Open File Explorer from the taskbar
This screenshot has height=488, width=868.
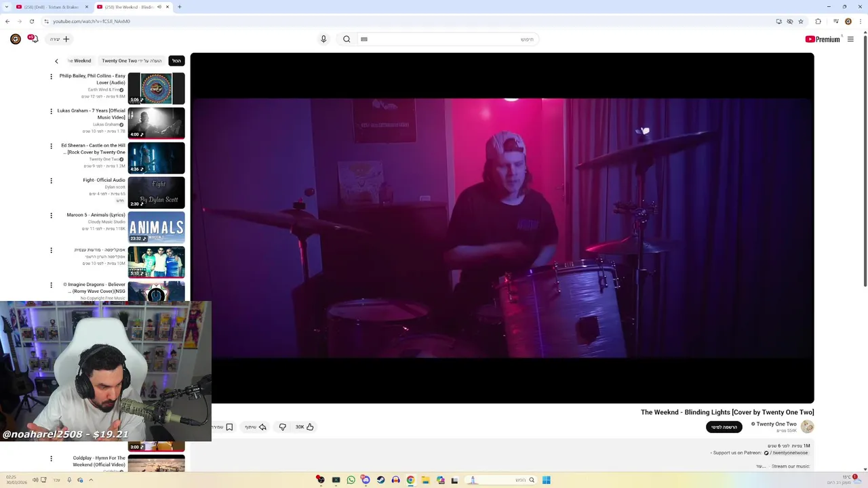pos(425,480)
